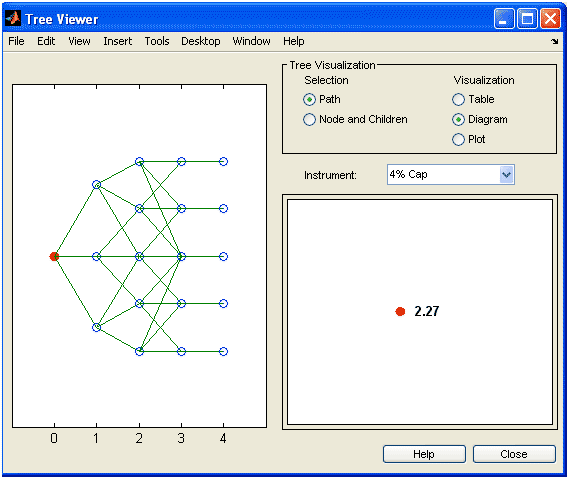This screenshot has width=569, height=479.
Task: Select the bottom tree node at time 1
Action: [96, 327]
